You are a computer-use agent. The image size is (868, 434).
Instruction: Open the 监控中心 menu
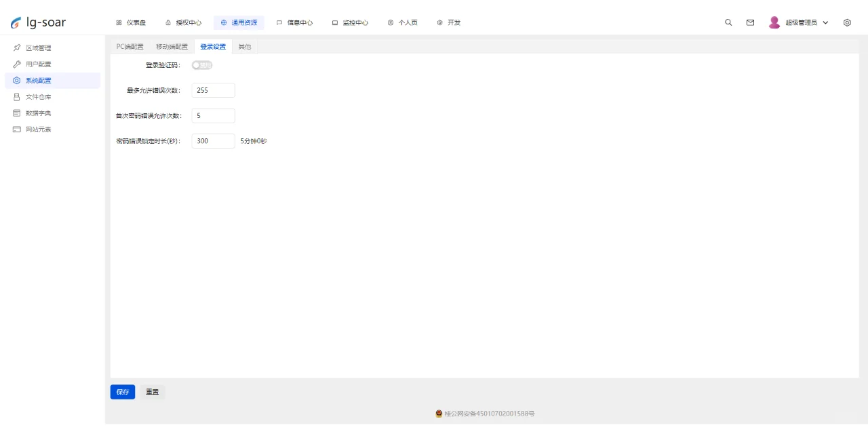point(350,22)
